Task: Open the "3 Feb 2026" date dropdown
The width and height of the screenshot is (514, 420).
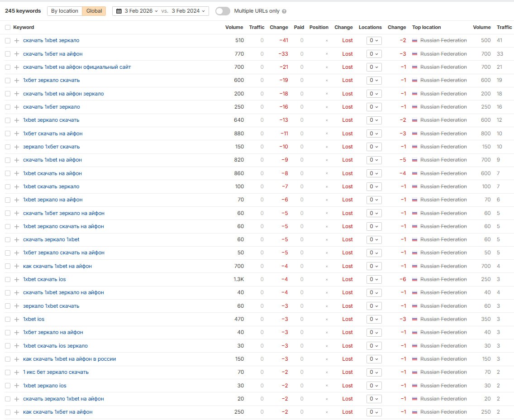Action: pos(141,11)
